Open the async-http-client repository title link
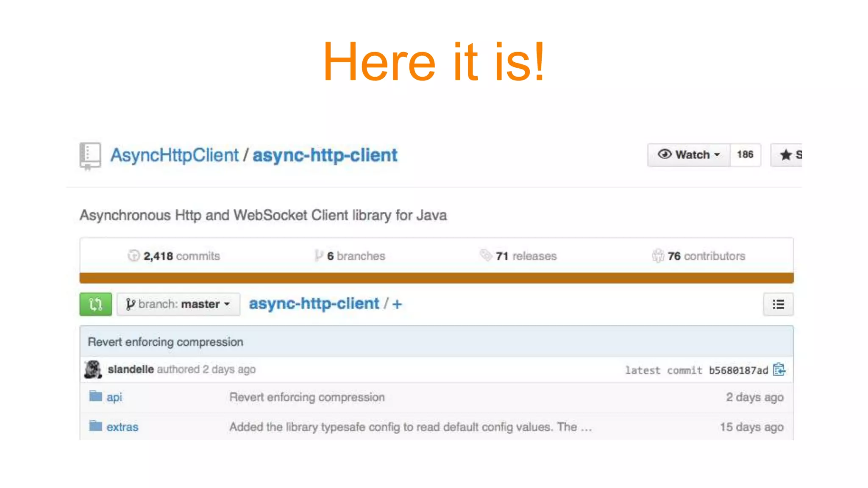Image resolution: width=868 pixels, height=488 pixels. [x=325, y=155]
